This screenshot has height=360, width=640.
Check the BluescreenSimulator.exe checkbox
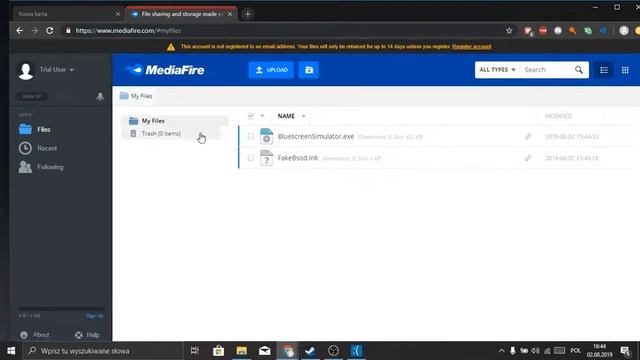coord(251,136)
